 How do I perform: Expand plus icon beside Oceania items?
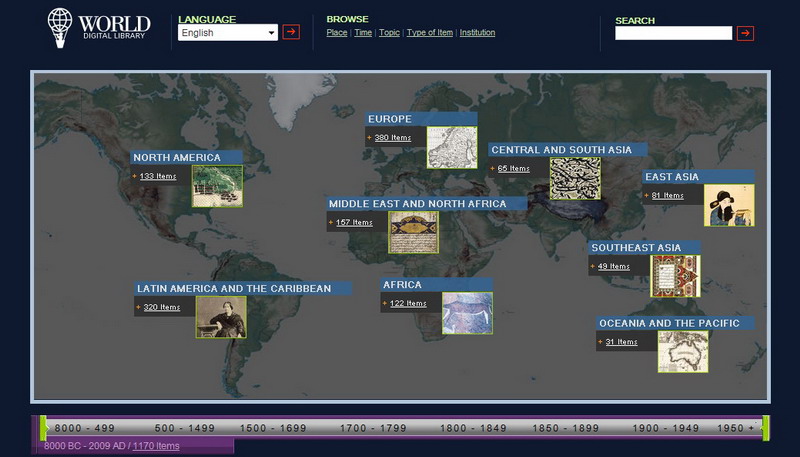[x=601, y=342]
